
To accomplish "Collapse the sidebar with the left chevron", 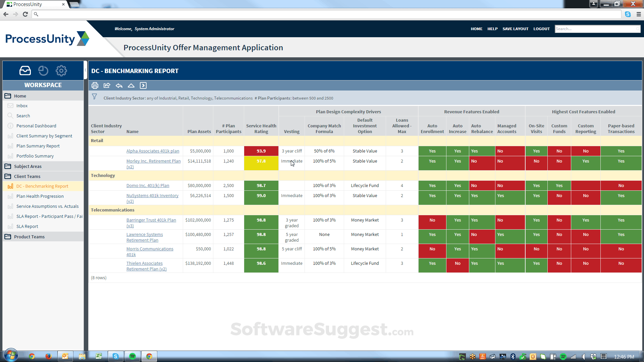I will pos(86,71).
